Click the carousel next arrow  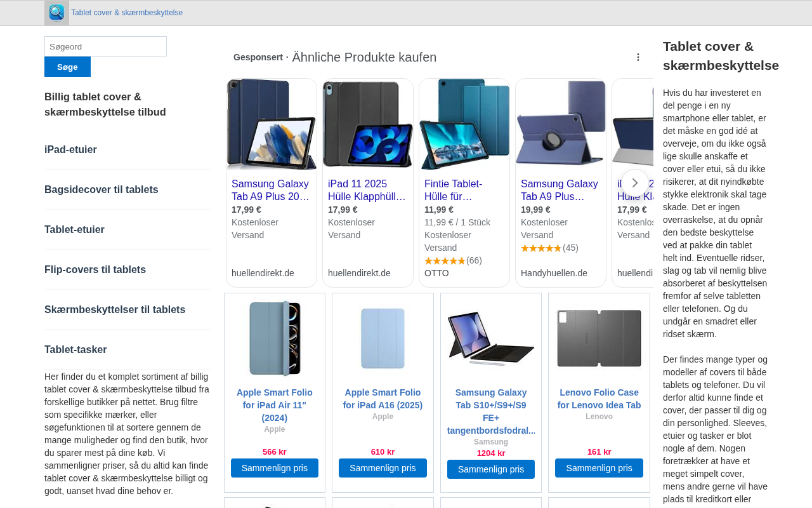point(635,183)
